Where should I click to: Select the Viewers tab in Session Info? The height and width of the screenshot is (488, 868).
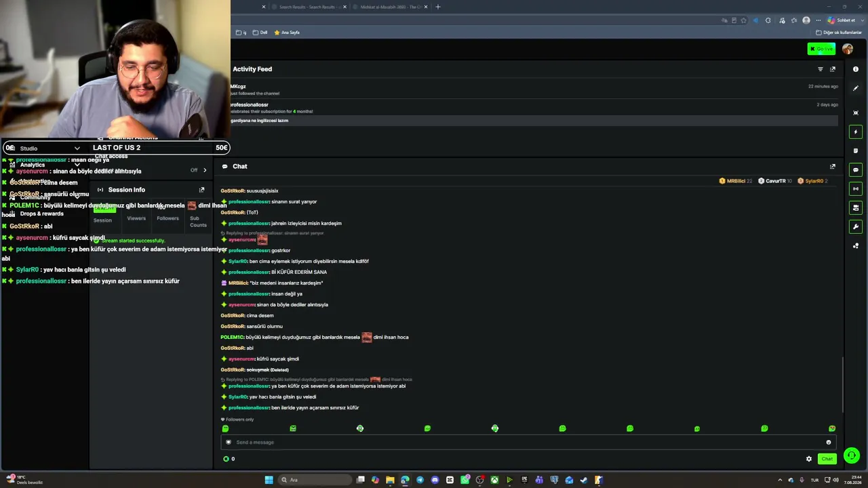coord(136,218)
